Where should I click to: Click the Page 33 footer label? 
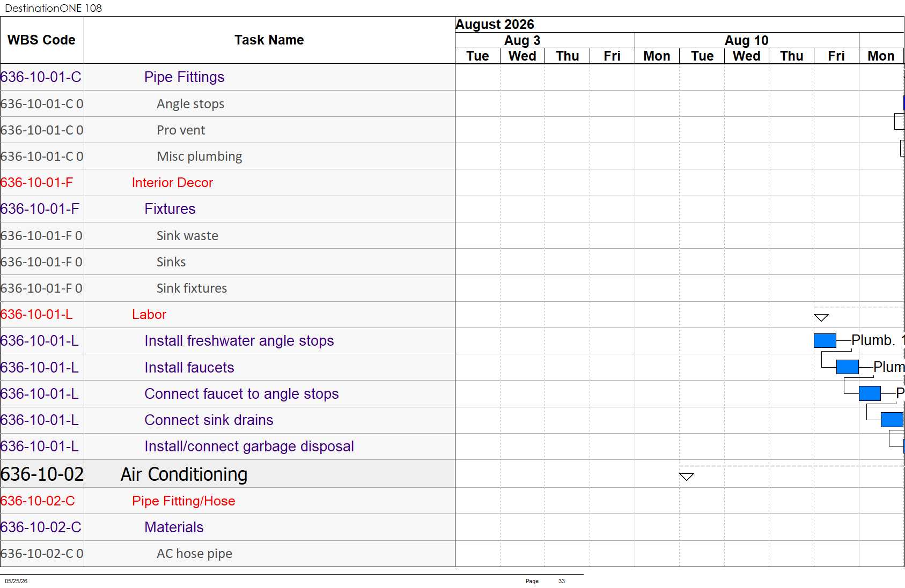(545, 581)
